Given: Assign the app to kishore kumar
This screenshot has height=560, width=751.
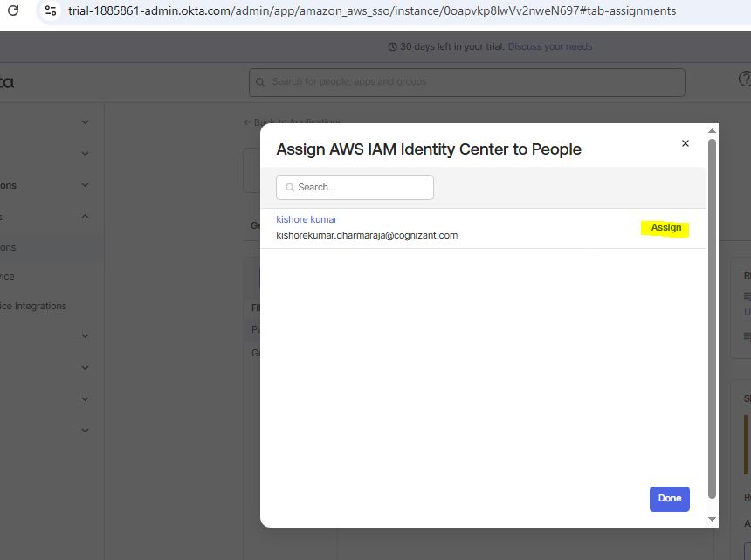Looking at the screenshot, I should tap(665, 228).
